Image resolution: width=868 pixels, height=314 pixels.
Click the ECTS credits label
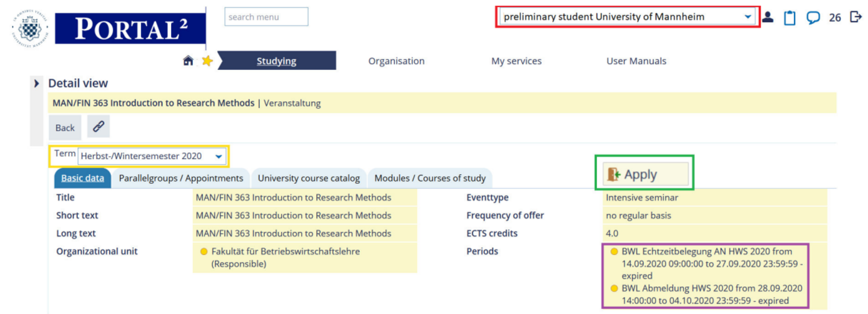[492, 233]
